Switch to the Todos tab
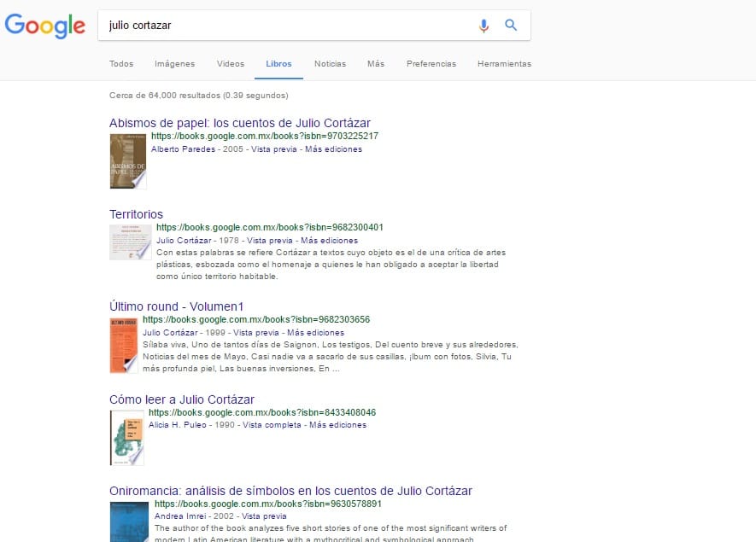 [x=121, y=64]
